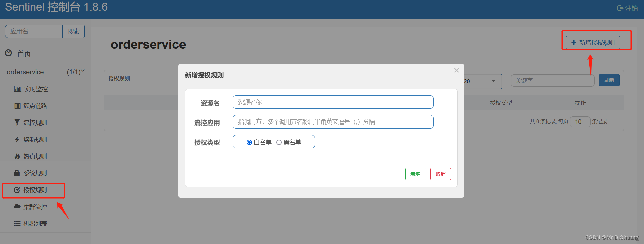The width and height of the screenshot is (644, 244).
Task: Click the bar chart icon for 实时监控
Action: (x=17, y=89)
